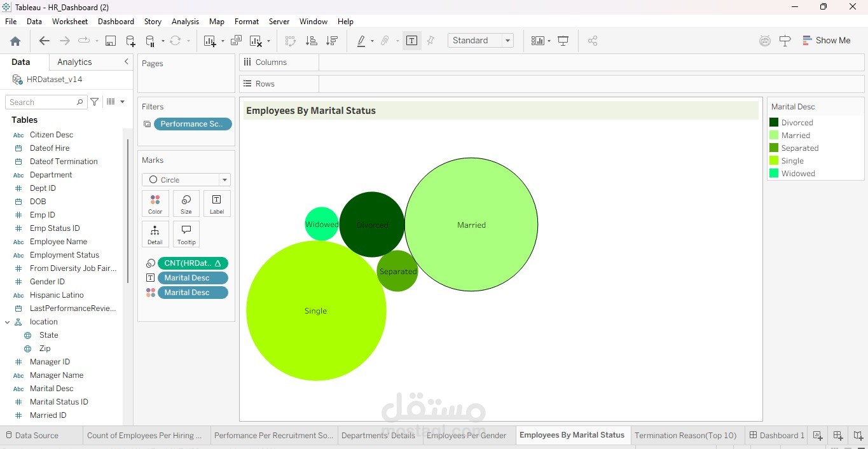Click the Divorced color swatch in legend
868x449 pixels.
click(x=774, y=123)
